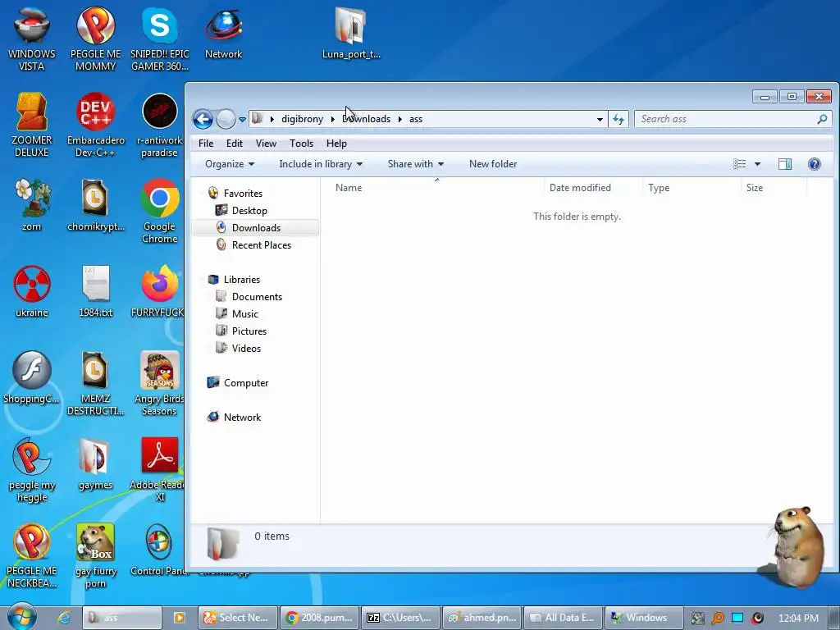Focus the Search ass field
840x630 pixels.
733,119
